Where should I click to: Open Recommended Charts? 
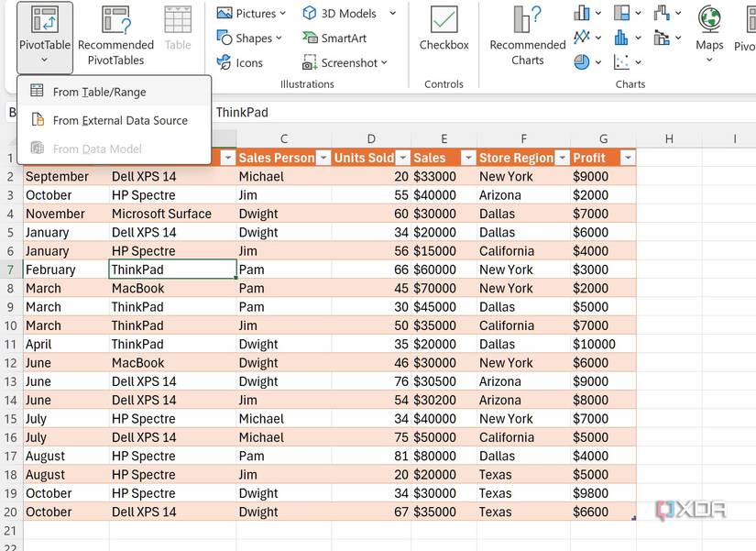click(527, 22)
